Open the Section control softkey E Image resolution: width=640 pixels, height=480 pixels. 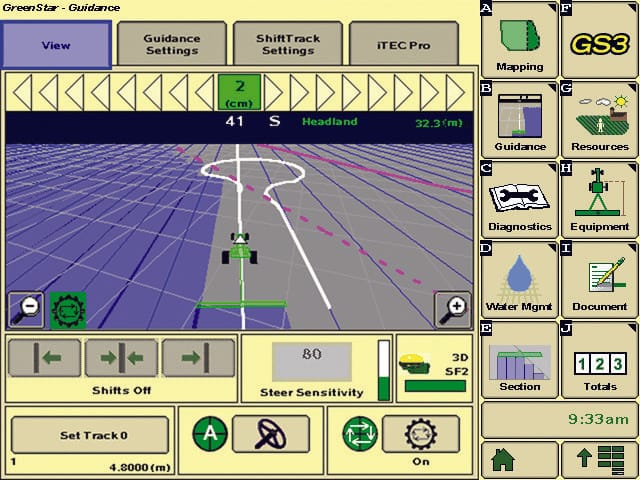[x=519, y=360]
